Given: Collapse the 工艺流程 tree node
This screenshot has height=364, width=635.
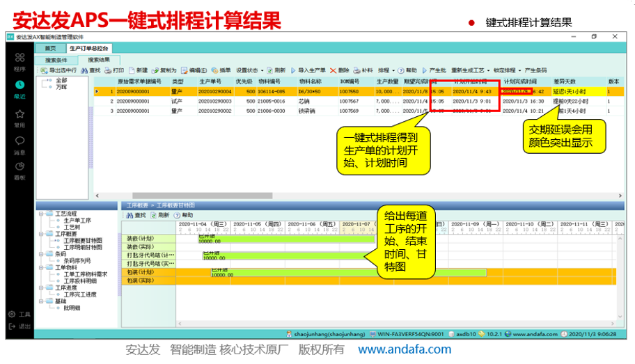Looking at the screenshot, I should (x=41, y=214).
